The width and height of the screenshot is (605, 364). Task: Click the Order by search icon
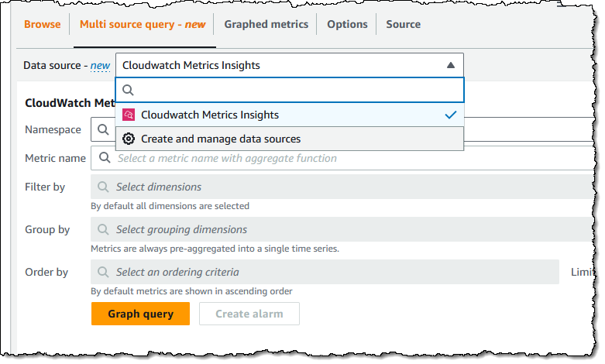103,272
